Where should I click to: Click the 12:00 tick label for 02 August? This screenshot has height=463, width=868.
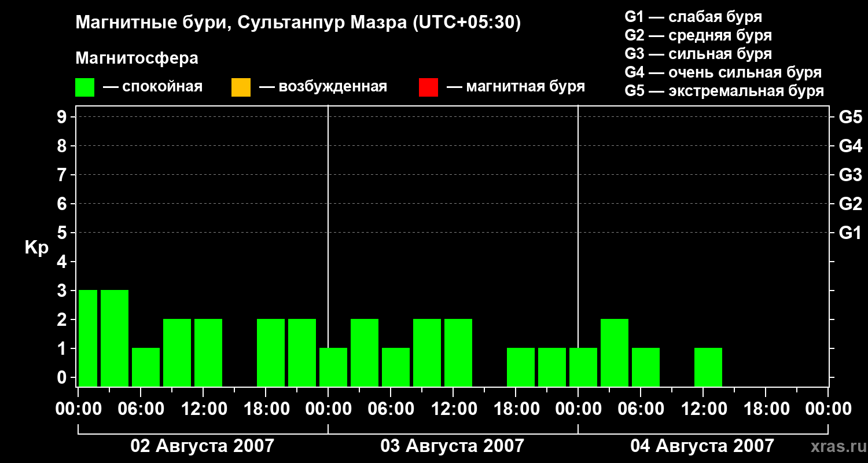pyautogui.click(x=203, y=409)
